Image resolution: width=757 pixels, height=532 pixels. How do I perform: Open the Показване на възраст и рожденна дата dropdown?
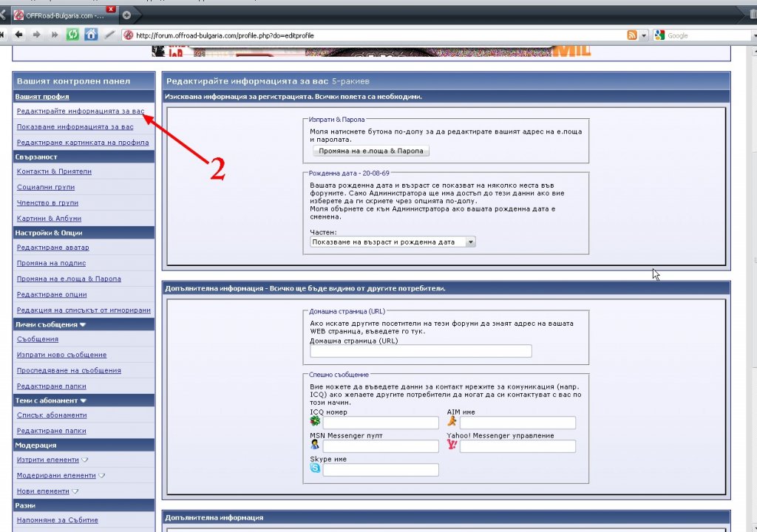point(393,242)
